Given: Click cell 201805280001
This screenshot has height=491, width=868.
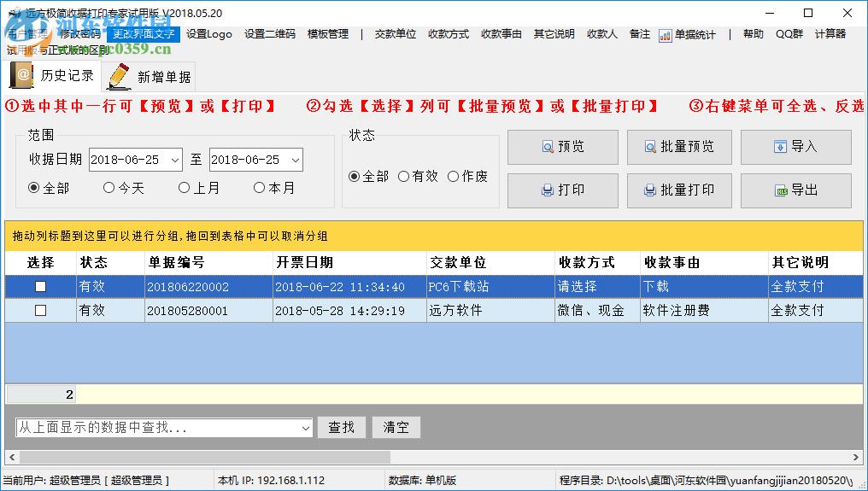Looking at the screenshot, I should pyautogui.click(x=208, y=311).
